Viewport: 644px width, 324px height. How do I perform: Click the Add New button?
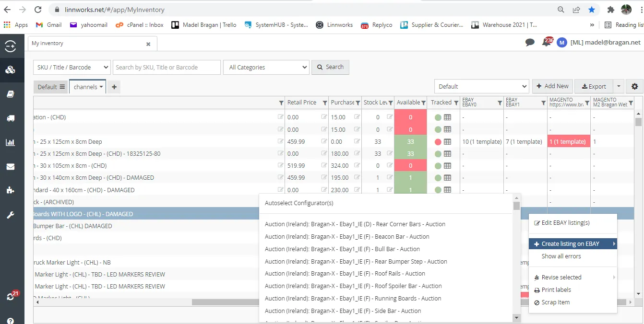[552, 86]
